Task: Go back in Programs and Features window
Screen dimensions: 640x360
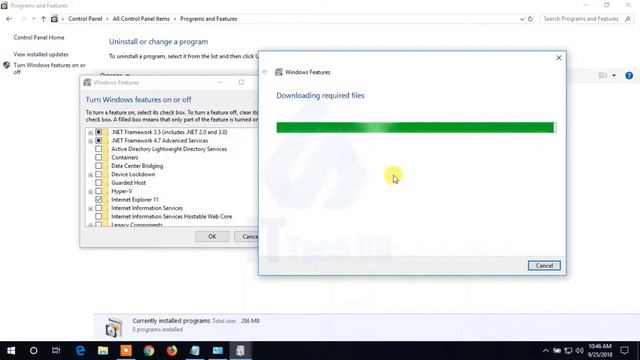Action: tap(9, 19)
